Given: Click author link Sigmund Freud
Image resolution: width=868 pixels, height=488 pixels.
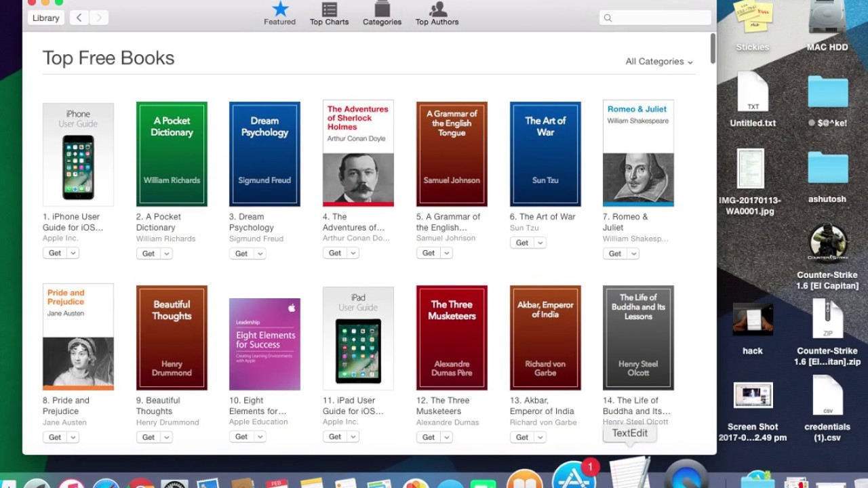Looking at the screenshot, I should (x=256, y=239).
